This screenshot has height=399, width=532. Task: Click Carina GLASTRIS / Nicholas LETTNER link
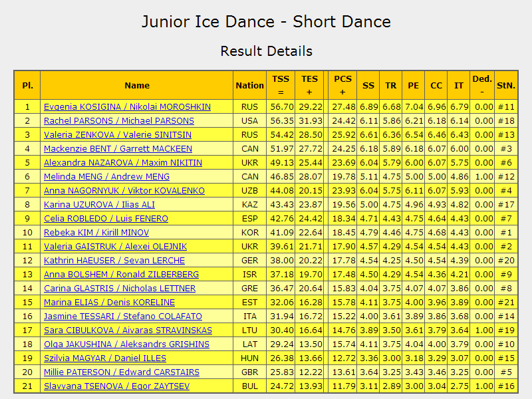click(x=120, y=288)
